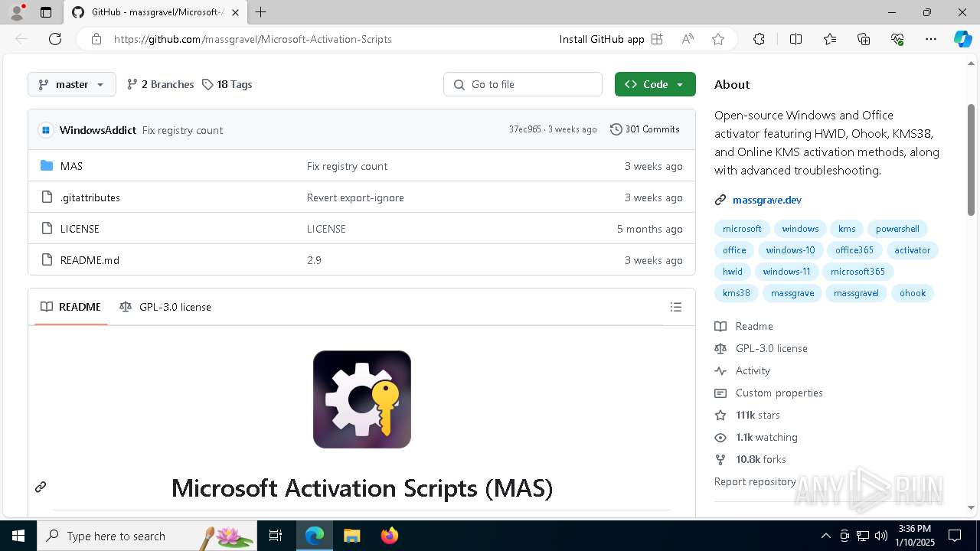The width and height of the screenshot is (980, 551).
Task: Click the Windows search box
Action: [x=146, y=536]
